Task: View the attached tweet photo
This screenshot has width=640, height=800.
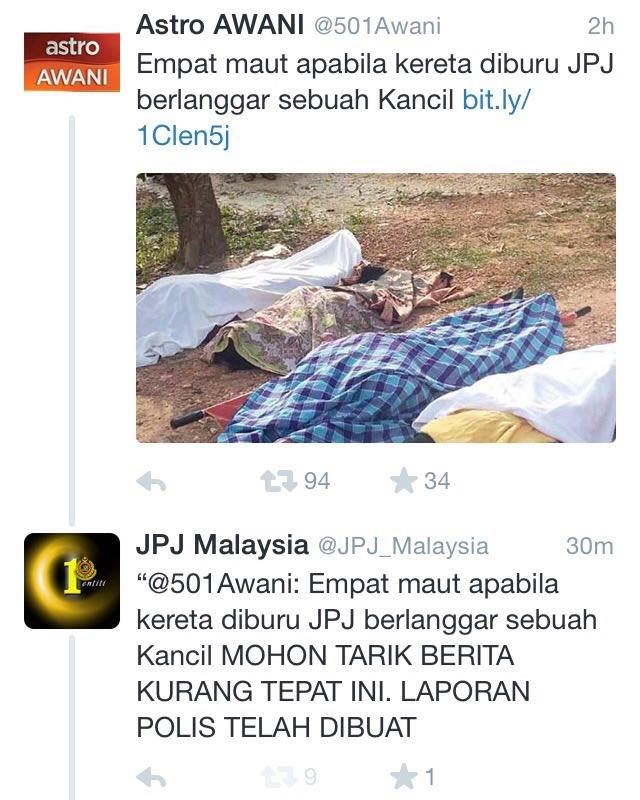Action: 376,308
